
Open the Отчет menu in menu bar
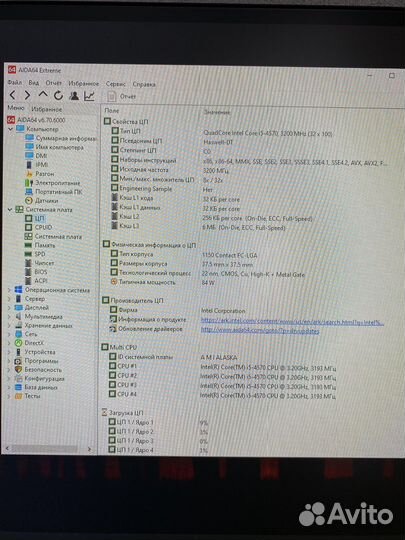pos(53,83)
